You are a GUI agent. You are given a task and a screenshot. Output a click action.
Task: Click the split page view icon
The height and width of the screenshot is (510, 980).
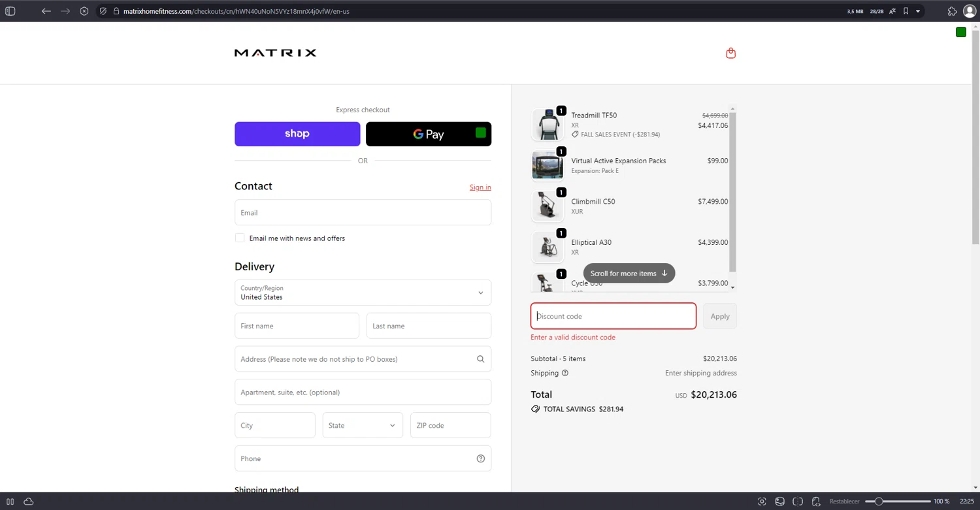[x=798, y=502]
